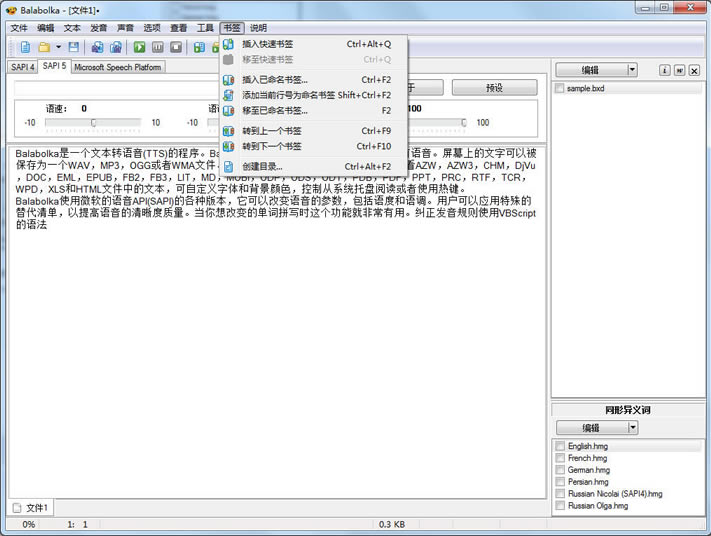Click the Open file folder icon

(44, 47)
